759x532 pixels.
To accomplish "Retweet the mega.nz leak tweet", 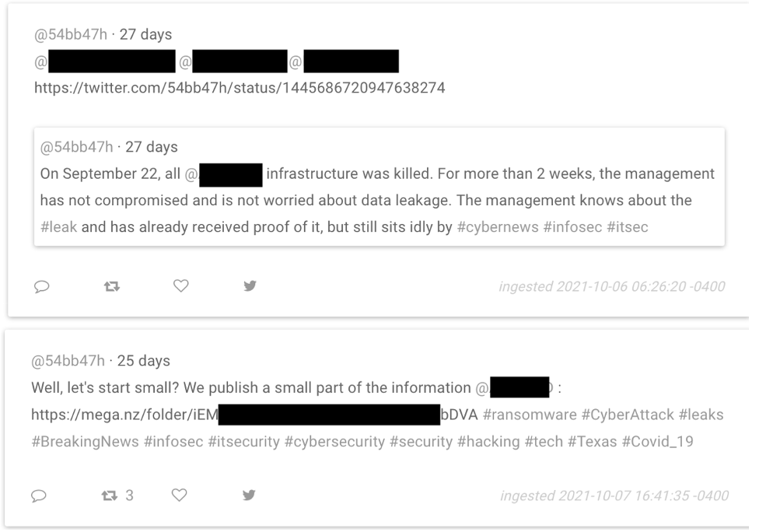I will 110,495.
